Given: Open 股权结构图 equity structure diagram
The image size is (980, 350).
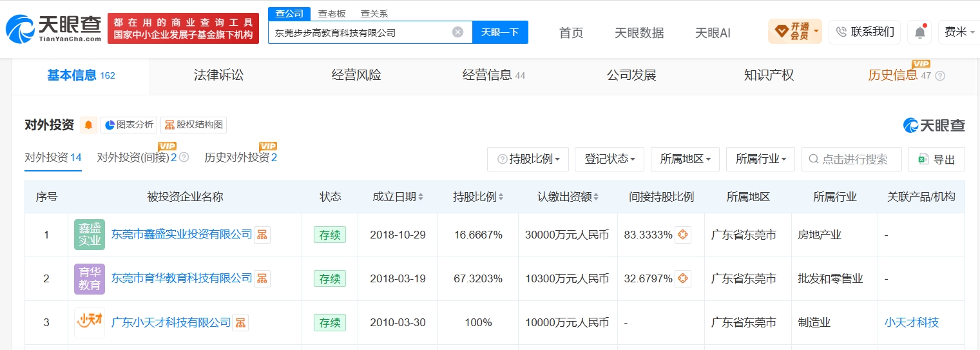Looking at the screenshot, I should tap(193, 125).
